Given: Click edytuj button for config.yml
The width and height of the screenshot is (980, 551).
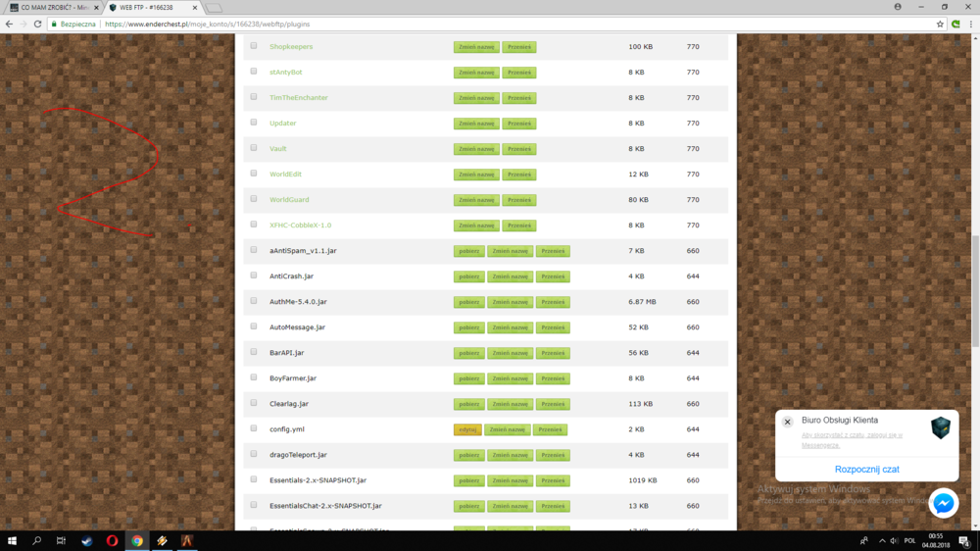Looking at the screenshot, I should (467, 429).
